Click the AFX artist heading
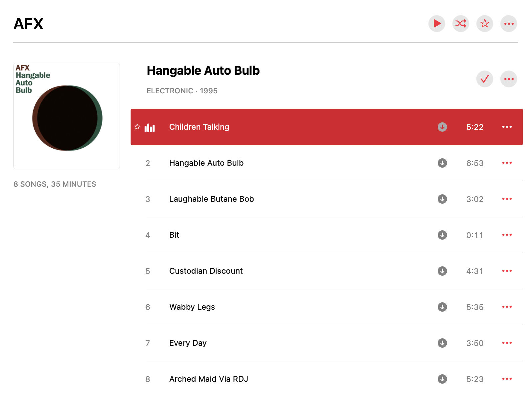Viewport: 532px width, 413px height. 28,24
